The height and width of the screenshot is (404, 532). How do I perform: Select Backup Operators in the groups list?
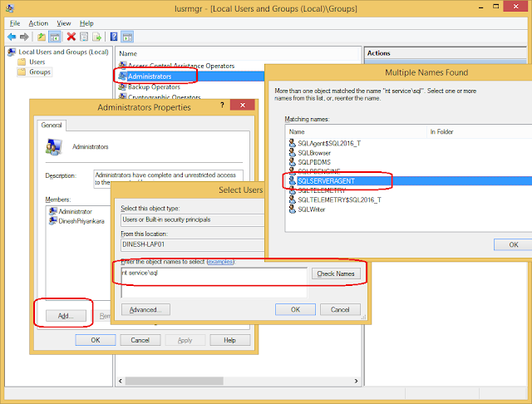tap(154, 87)
